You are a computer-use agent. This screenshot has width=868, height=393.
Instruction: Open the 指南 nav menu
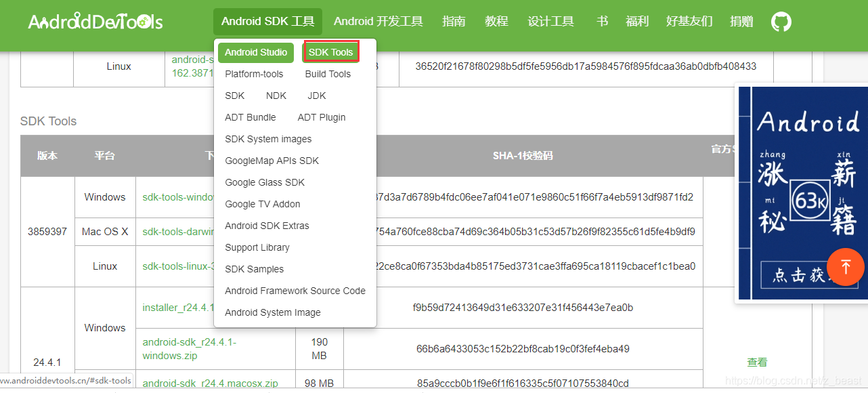click(454, 22)
